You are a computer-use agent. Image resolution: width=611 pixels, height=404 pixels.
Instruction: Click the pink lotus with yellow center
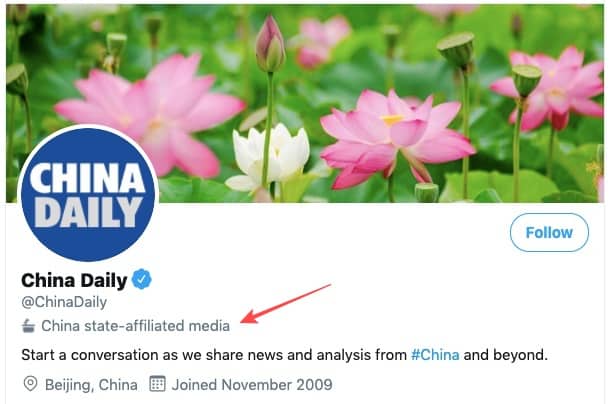pyautogui.click(x=394, y=138)
